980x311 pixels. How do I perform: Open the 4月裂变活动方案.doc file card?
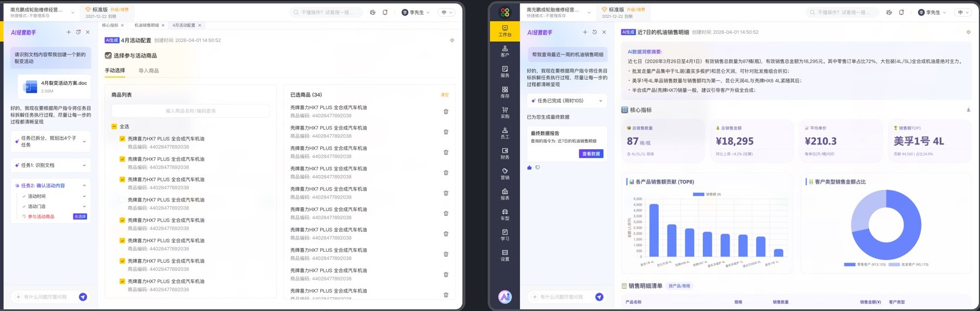pos(54,87)
